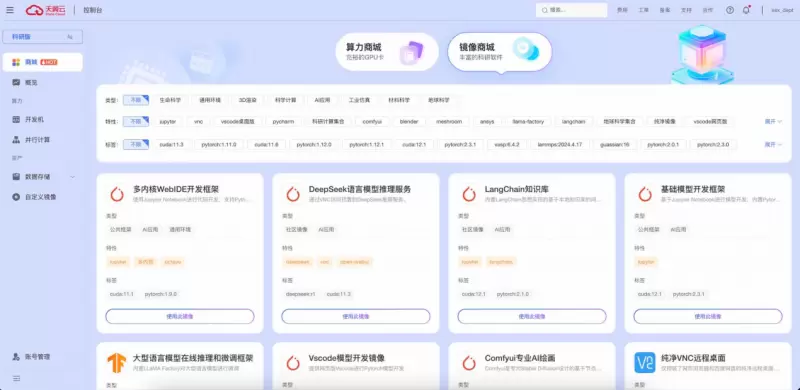
Task: Select the cuda:12.1 tag filter
Action: [410, 144]
